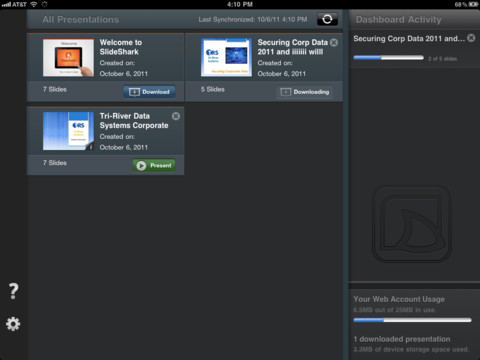Viewport: 480px width, 360px height.
Task: Click the 2 of 5 slides status
Action: click(x=442, y=59)
